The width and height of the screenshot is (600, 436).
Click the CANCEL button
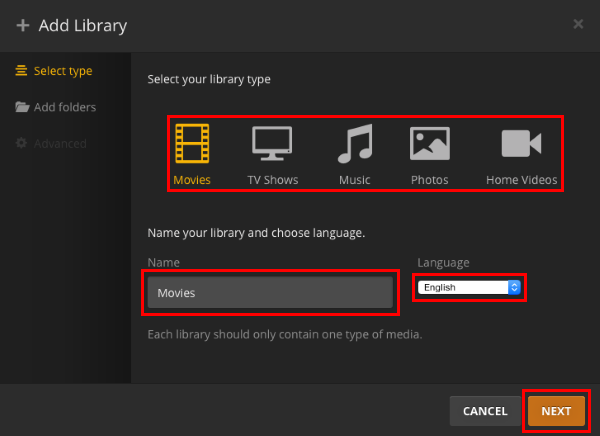(485, 411)
